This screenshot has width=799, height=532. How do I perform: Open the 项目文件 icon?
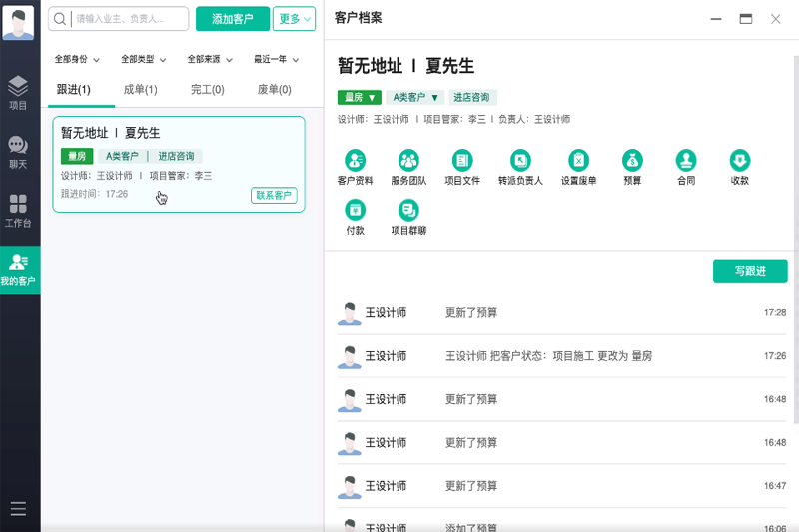462,160
